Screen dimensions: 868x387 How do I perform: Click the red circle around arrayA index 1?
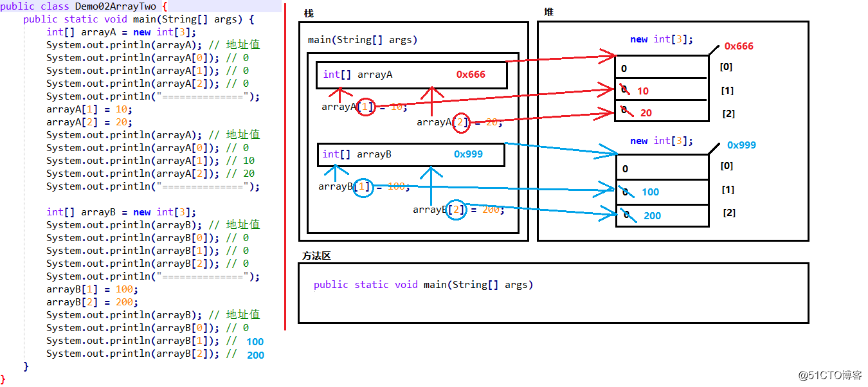click(x=365, y=107)
